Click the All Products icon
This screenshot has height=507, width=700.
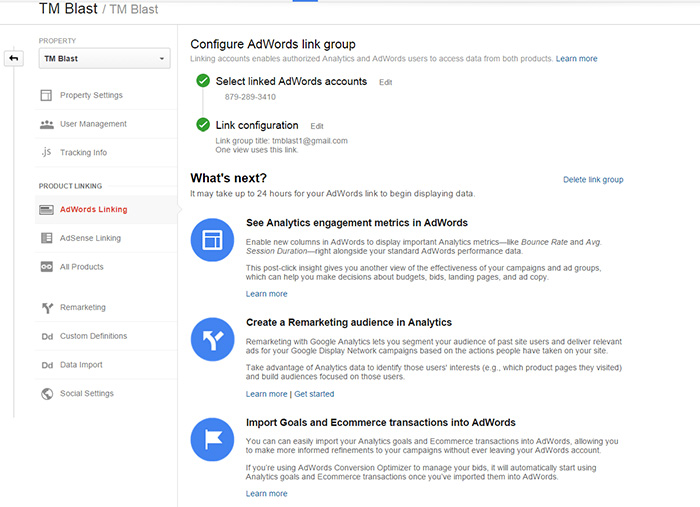coord(46,267)
